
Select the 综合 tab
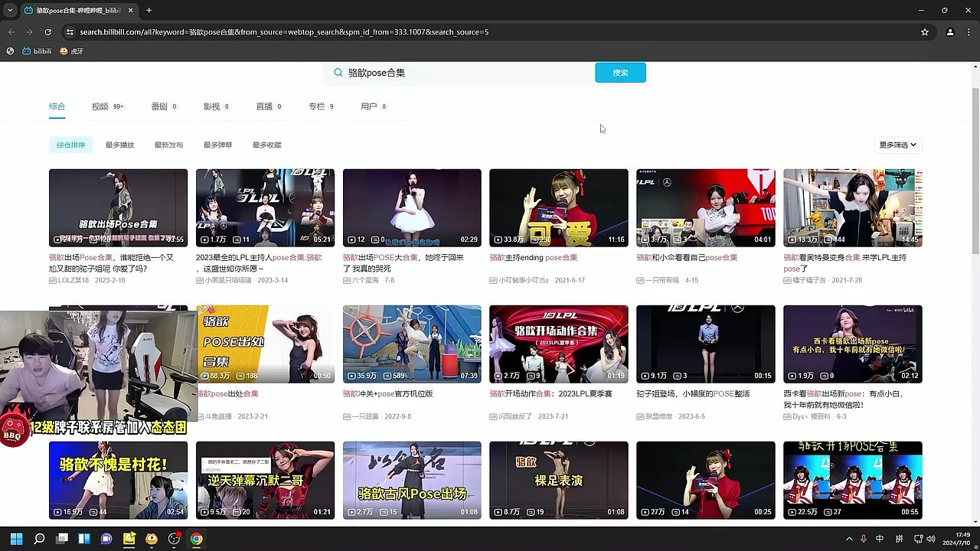tap(57, 106)
